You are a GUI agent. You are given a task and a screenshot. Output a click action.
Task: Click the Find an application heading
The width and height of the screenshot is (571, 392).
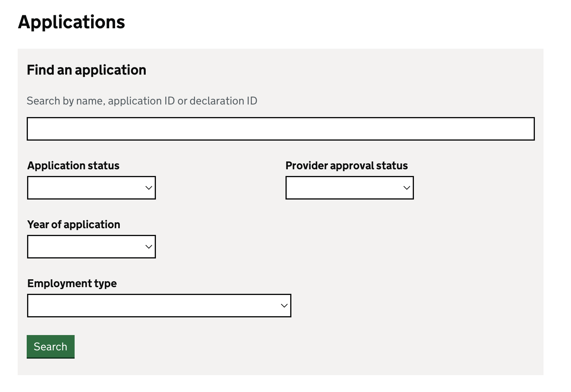coord(86,70)
